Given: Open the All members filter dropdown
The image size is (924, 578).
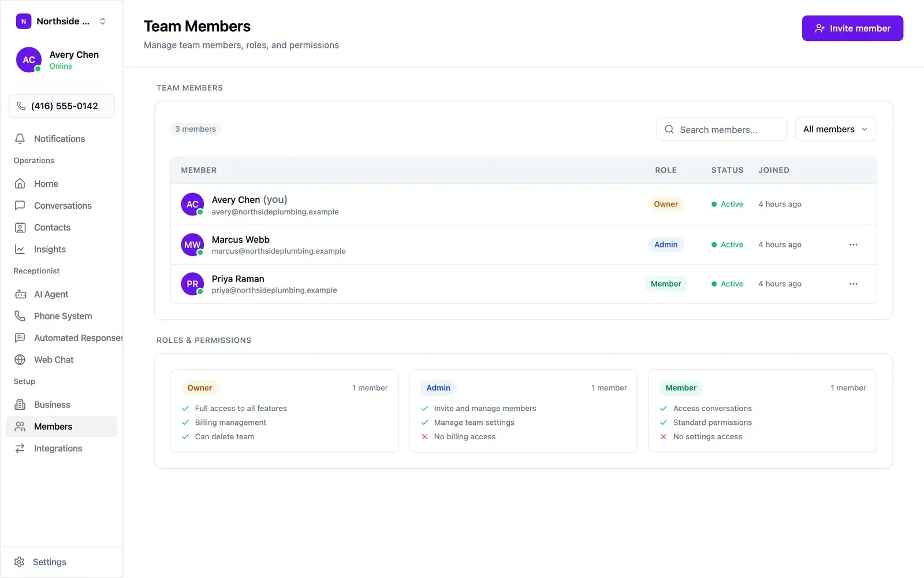Looking at the screenshot, I should click(836, 129).
